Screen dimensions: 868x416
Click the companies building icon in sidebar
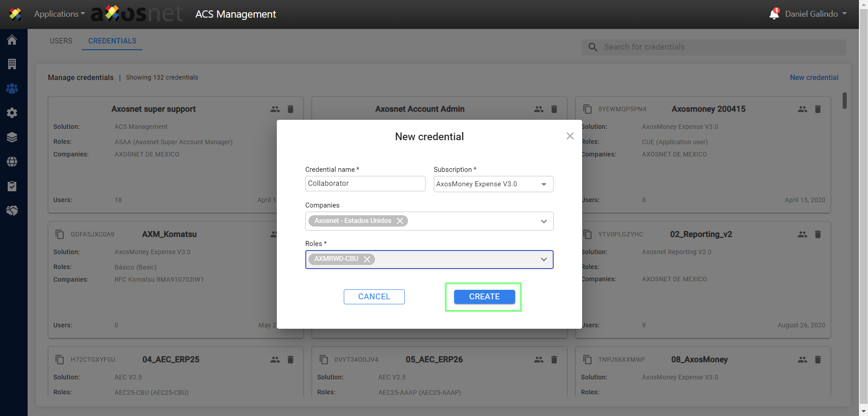(12, 64)
